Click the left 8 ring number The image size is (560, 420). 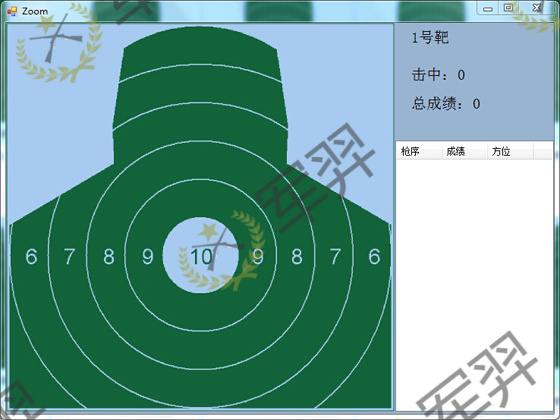coord(109,256)
